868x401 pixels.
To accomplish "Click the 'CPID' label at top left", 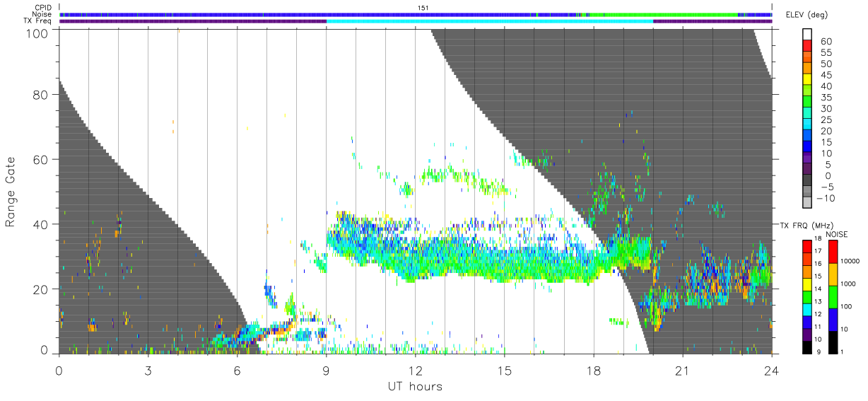I will 42,7.
